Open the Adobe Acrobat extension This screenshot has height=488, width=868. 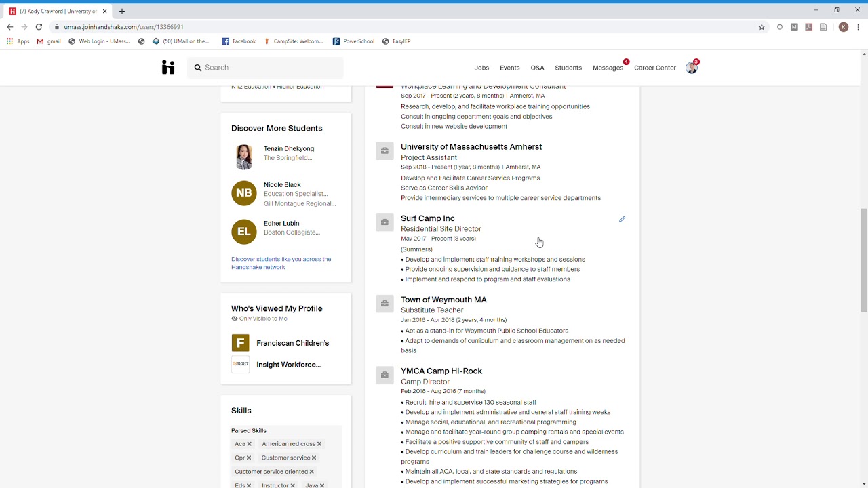click(808, 27)
